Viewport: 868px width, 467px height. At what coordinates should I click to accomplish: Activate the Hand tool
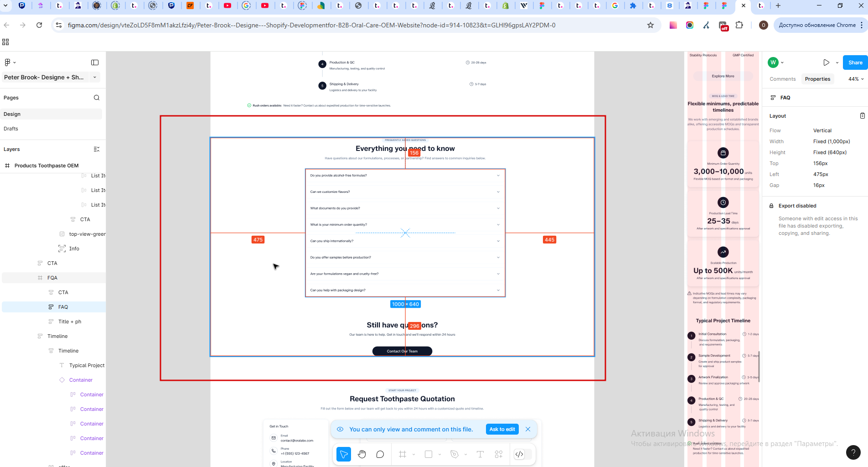[362, 454]
